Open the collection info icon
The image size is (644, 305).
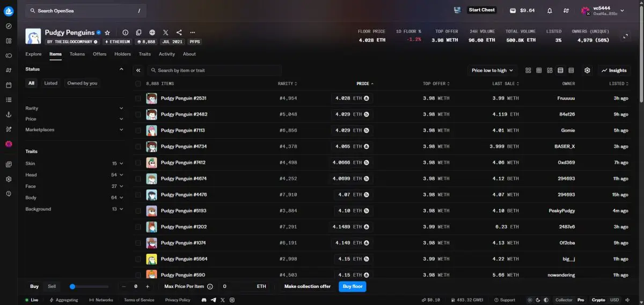(x=125, y=33)
